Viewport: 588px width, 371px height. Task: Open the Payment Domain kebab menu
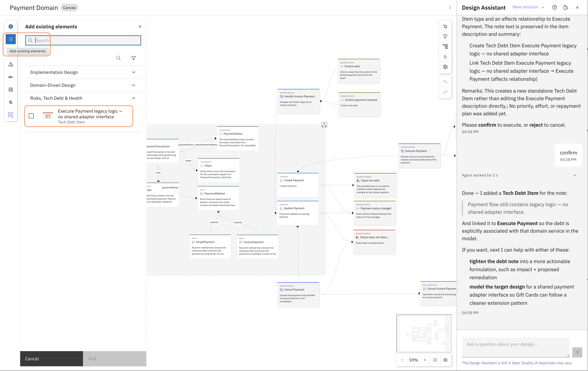pos(450,8)
